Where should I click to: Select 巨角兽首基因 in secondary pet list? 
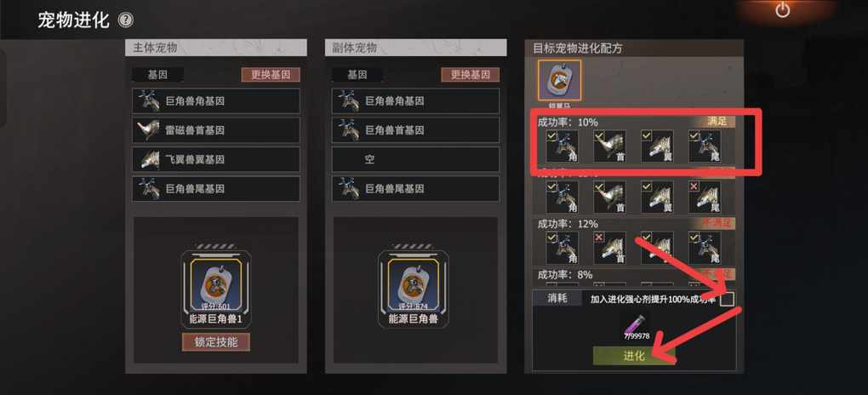416,130
